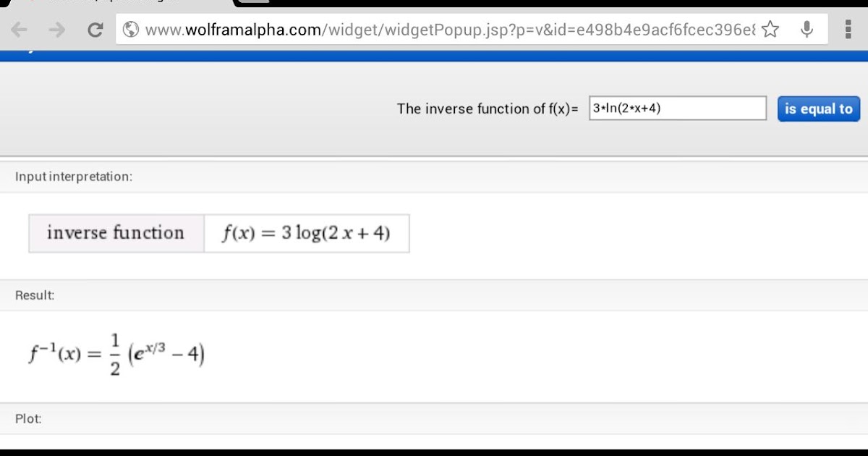868x456 pixels.
Task: Click the 'Plot:' section label
Action: 28,418
